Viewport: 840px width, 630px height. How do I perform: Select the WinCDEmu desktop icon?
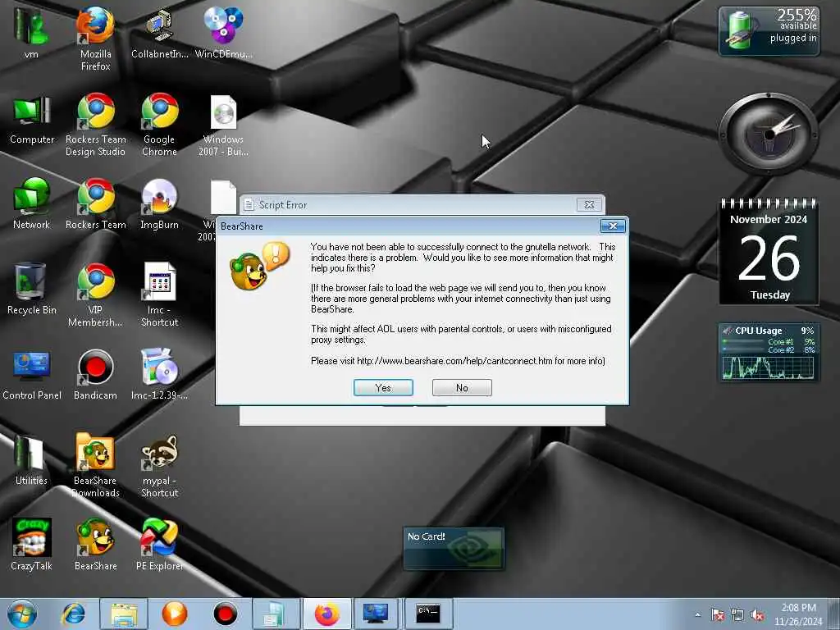point(223,33)
